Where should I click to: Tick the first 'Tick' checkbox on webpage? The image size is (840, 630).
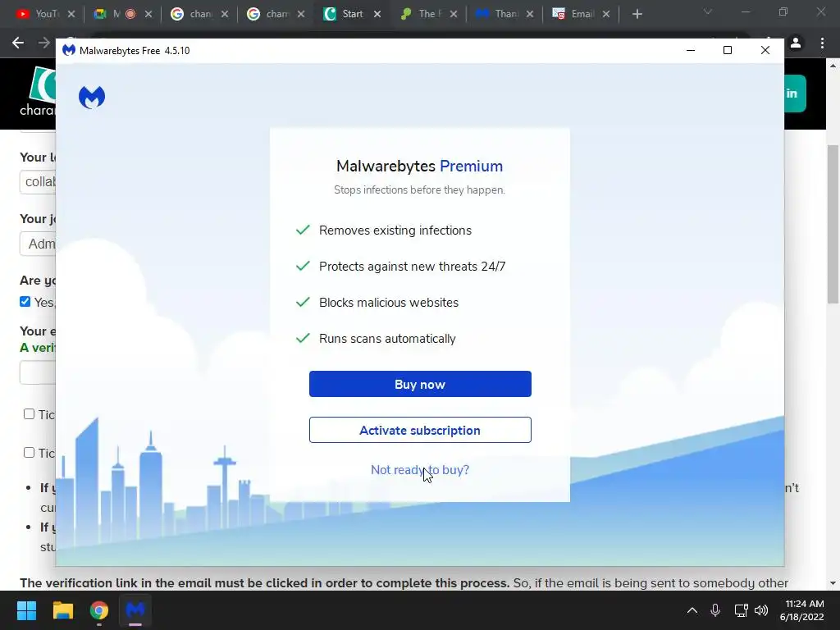(29, 414)
